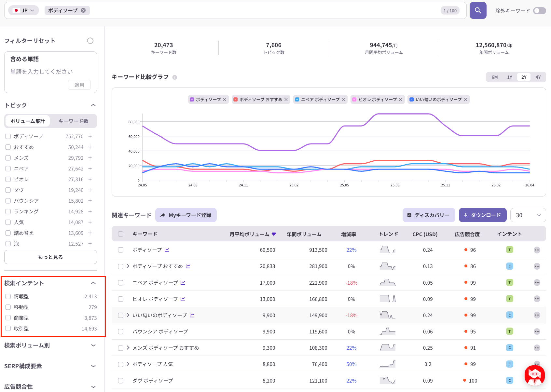
Task: Click ボディソープ trend sparkline
Action: pyautogui.click(x=388, y=250)
